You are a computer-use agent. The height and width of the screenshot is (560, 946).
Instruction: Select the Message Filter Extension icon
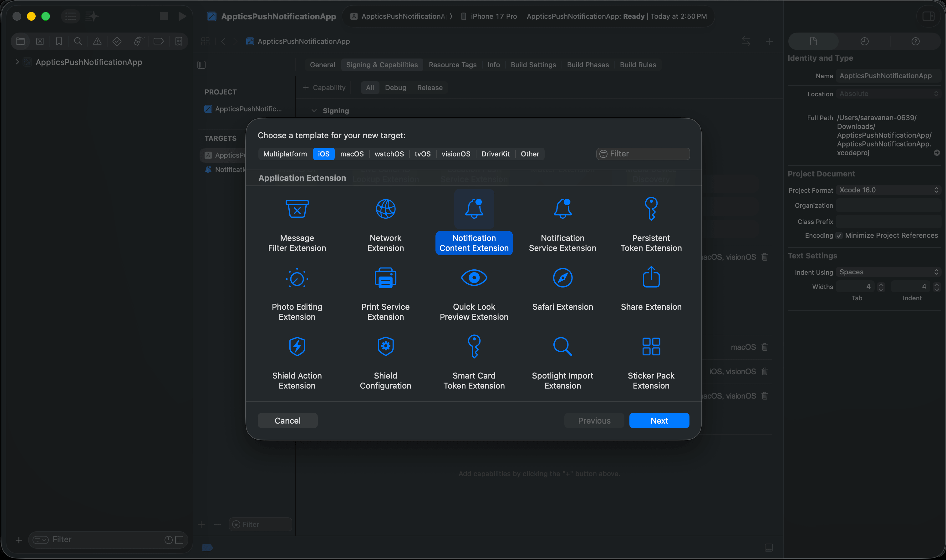click(297, 209)
